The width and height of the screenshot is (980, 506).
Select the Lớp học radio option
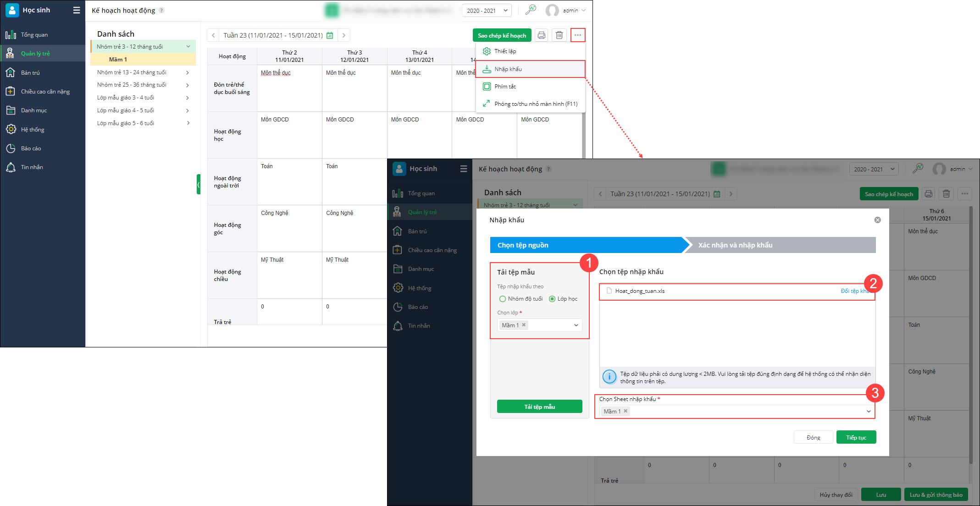(552, 299)
